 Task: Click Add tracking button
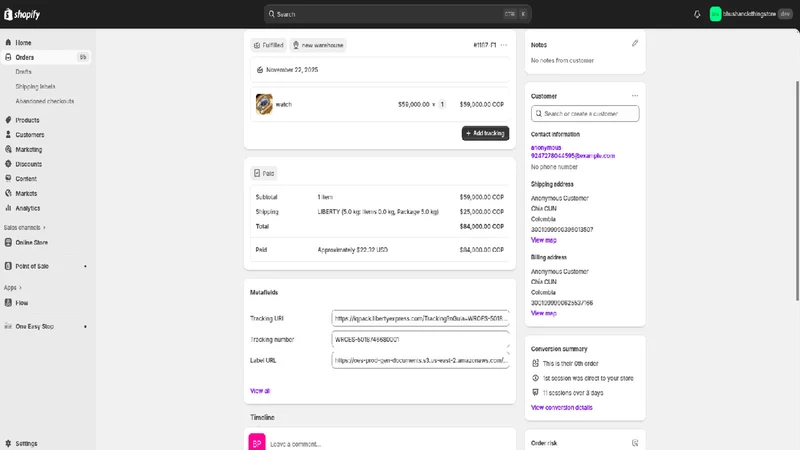[485, 133]
